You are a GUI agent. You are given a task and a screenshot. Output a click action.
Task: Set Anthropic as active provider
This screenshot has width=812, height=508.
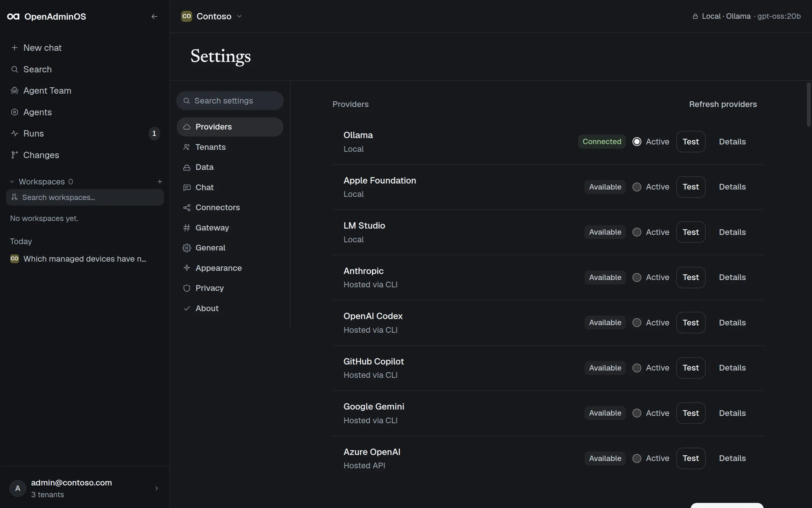tap(637, 277)
